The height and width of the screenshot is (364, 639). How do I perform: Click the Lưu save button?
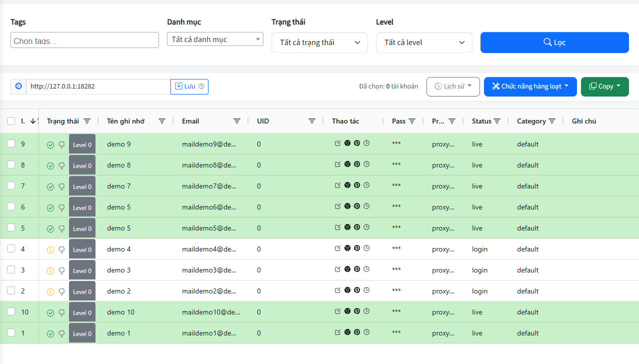(189, 86)
